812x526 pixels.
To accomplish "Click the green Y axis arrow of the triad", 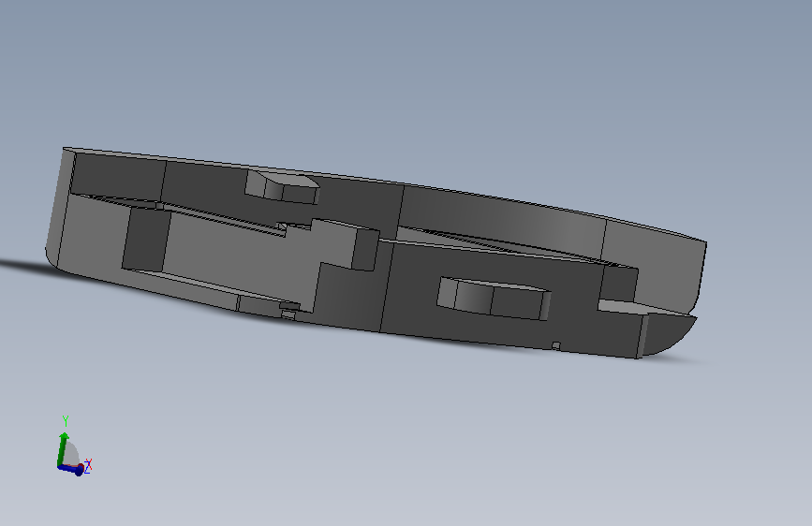I will point(63,448).
